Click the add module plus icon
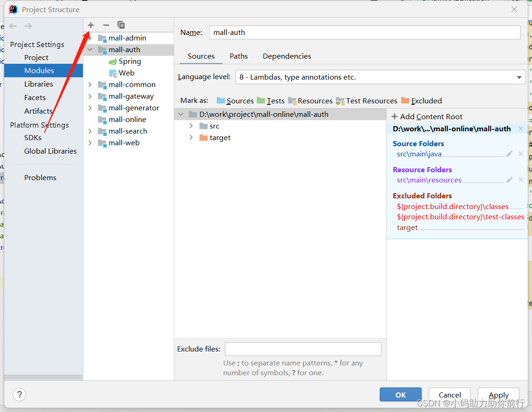Viewport: 532px width, 412px height. [90, 25]
